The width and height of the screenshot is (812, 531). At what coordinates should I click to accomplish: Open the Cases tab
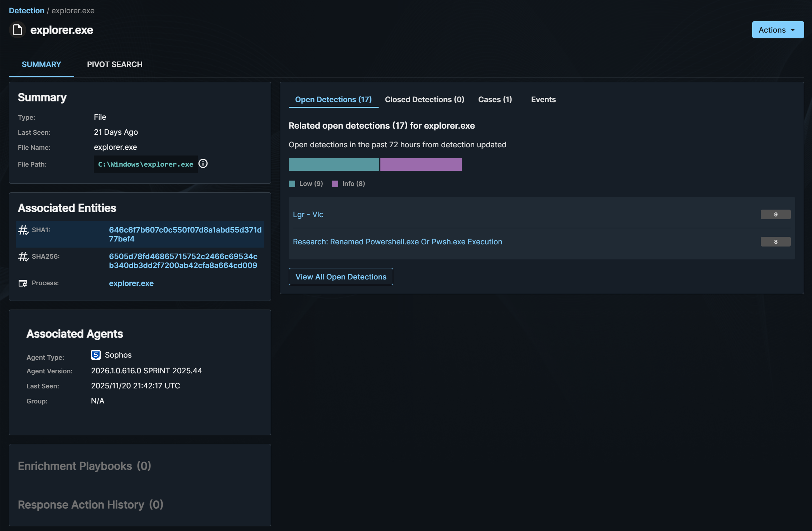tap(495, 100)
